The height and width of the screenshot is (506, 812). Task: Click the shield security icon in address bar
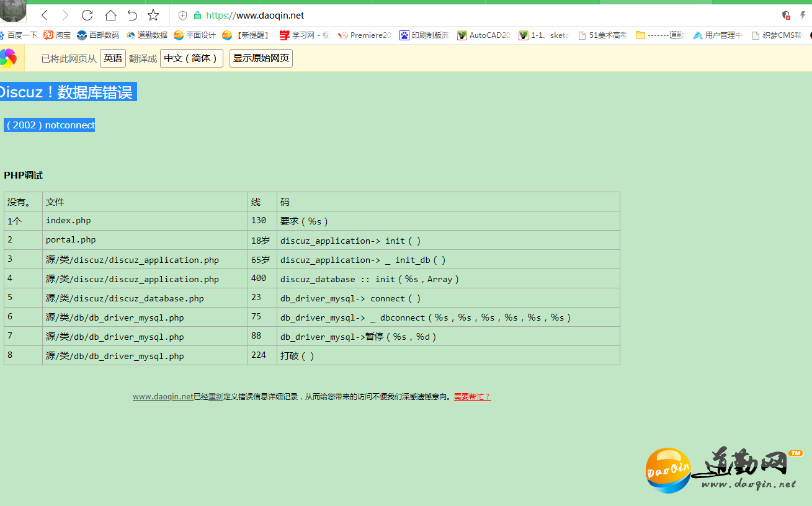(182, 16)
